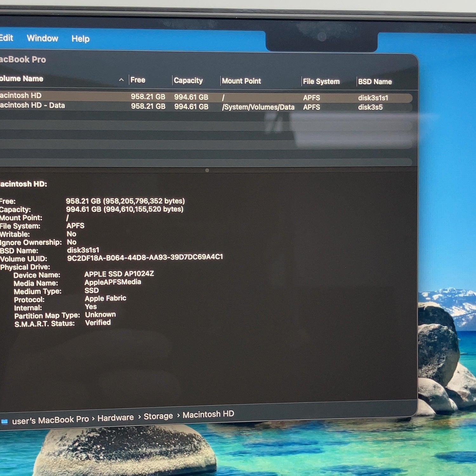Grab the split pane divider handle dot

[x=207, y=170]
